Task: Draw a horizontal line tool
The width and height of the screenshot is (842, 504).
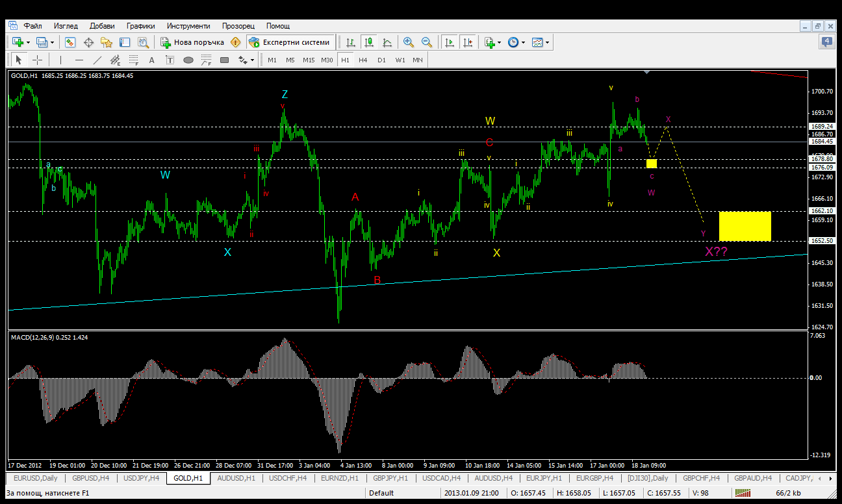Action: 79,60
